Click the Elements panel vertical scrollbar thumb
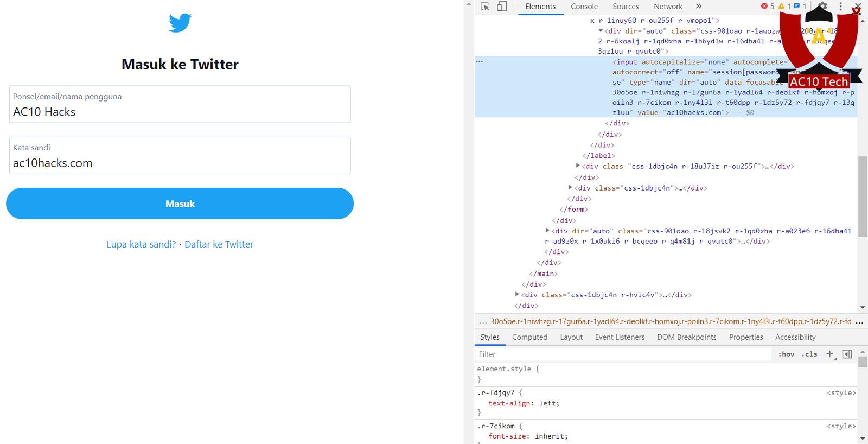Viewport: 868px width, 444px height. (863, 196)
